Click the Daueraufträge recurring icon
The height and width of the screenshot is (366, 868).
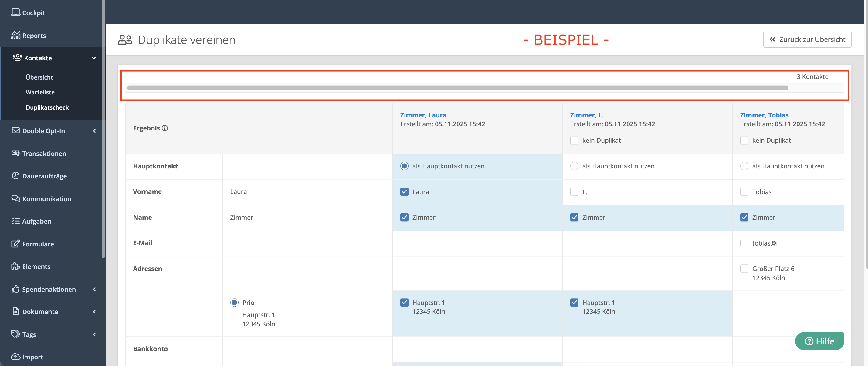pos(15,176)
